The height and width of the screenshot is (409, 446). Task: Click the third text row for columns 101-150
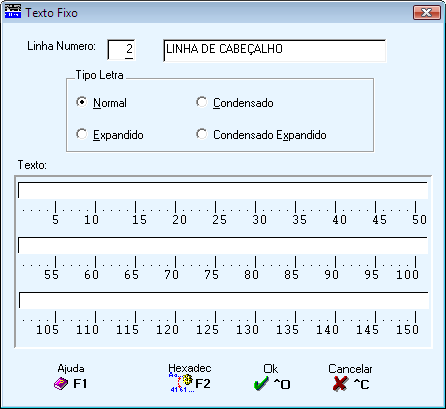pos(224,301)
